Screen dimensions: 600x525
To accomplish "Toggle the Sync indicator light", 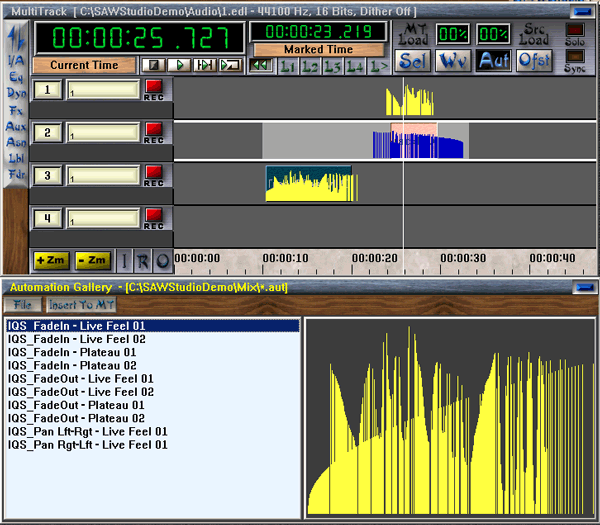I will click(575, 57).
